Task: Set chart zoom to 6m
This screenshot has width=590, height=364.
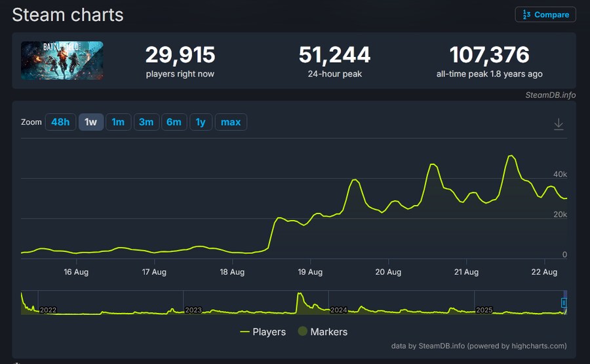Action: [x=174, y=122]
